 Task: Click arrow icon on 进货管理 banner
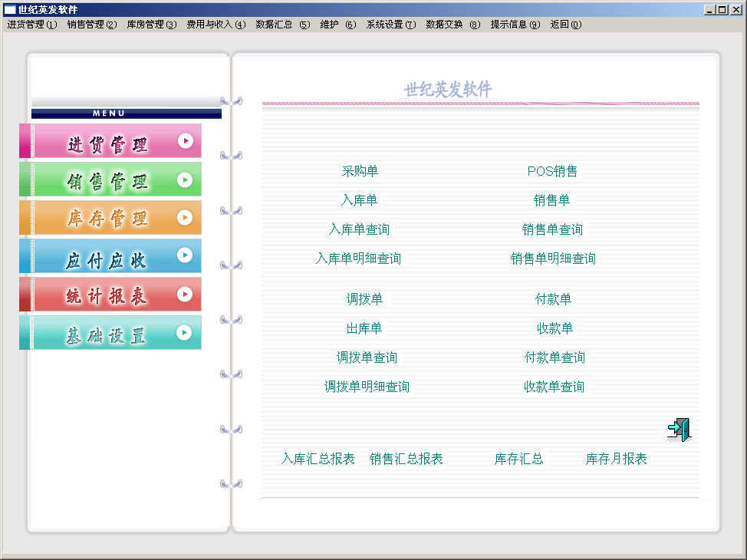185,141
